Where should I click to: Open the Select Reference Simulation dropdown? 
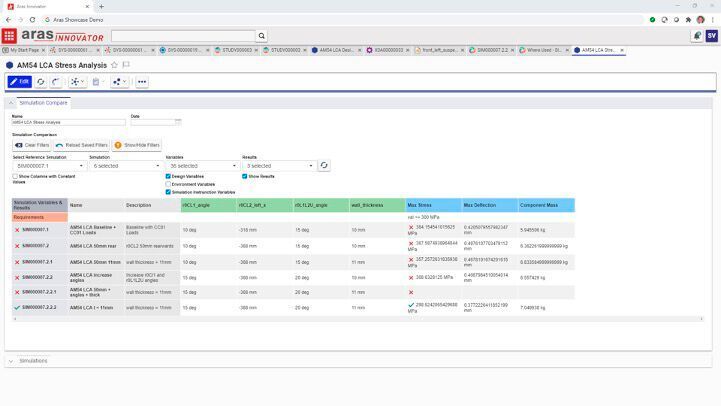point(48,166)
